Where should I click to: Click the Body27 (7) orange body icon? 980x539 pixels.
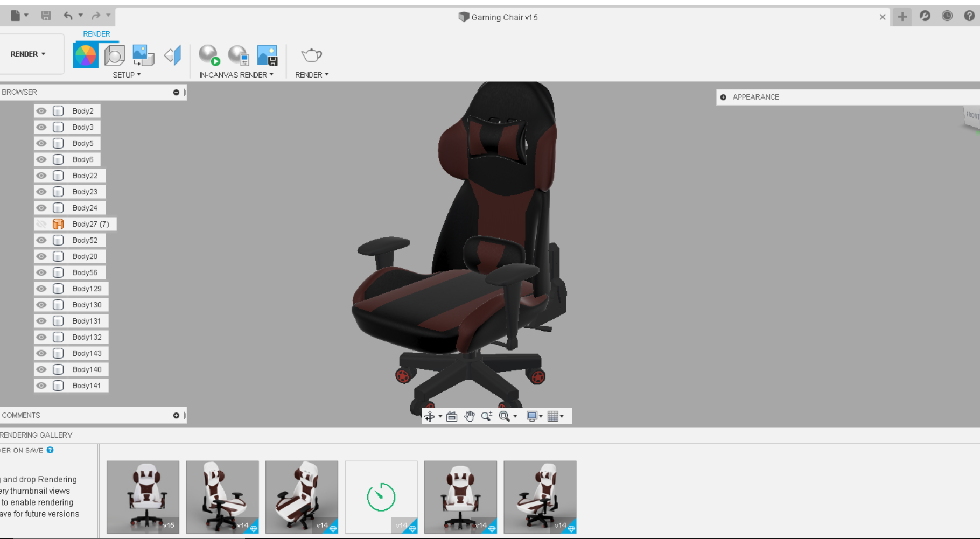pos(58,224)
